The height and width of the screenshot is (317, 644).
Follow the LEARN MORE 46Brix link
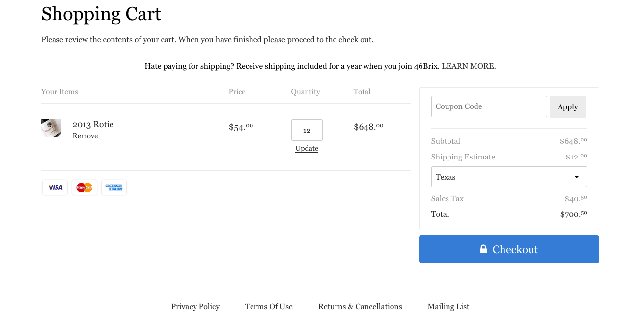point(469,66)
